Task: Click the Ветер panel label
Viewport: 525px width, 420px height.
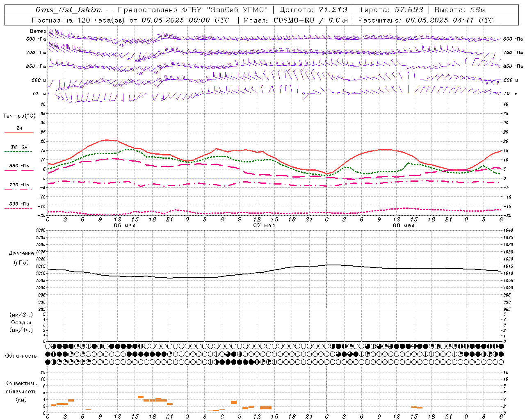Action: pyautogui.click(x=38, y=31)
